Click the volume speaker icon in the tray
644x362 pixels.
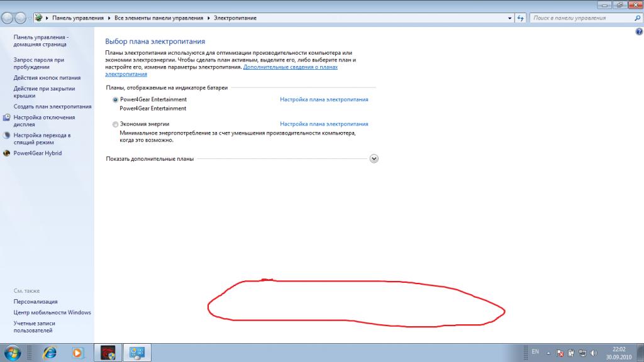[x=594, y=353]
